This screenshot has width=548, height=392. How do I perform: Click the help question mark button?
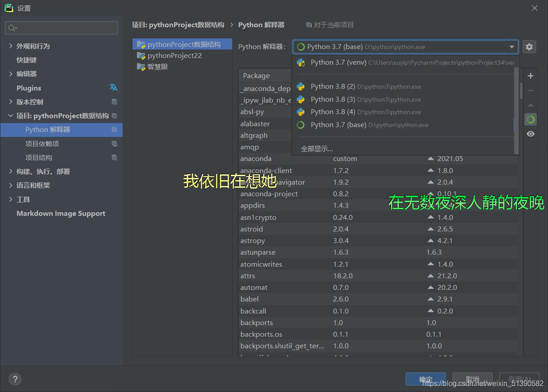[15, 380]
